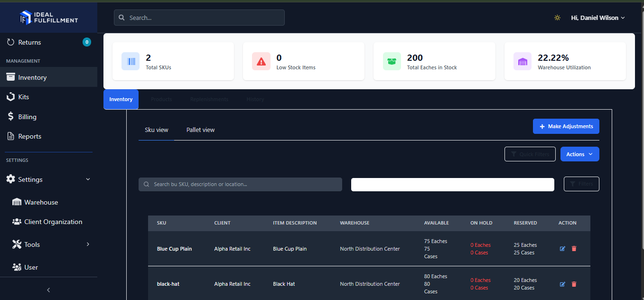Viewport: 644px width, 300px height.
Task: Click the ON HOLD column header
Action: (x=481, y=223)
